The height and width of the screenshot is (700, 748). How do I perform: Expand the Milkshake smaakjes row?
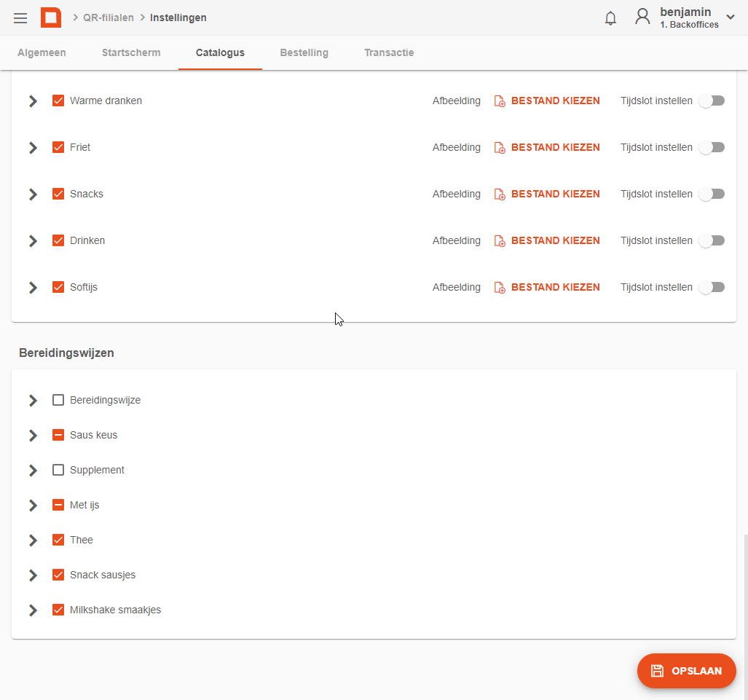[33, 610]
